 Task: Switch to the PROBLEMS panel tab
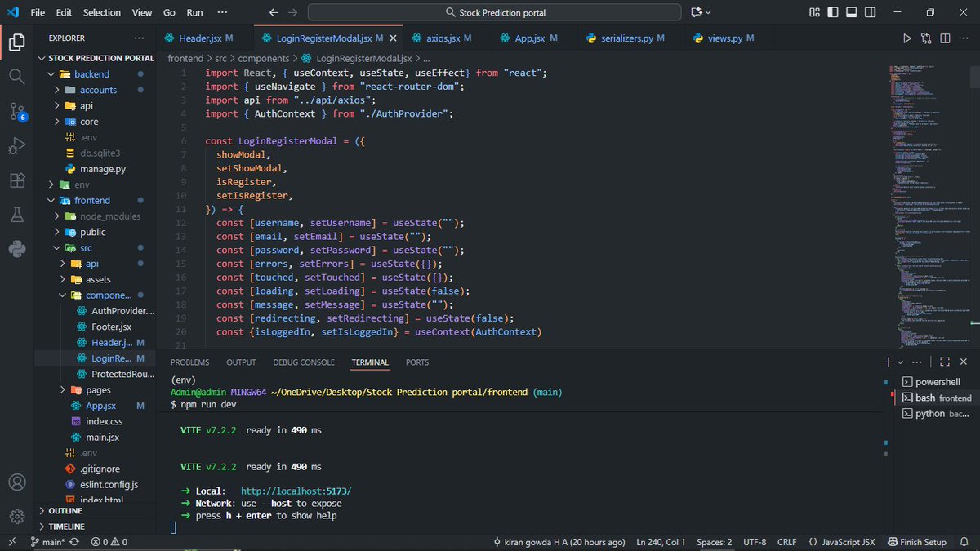189,362
